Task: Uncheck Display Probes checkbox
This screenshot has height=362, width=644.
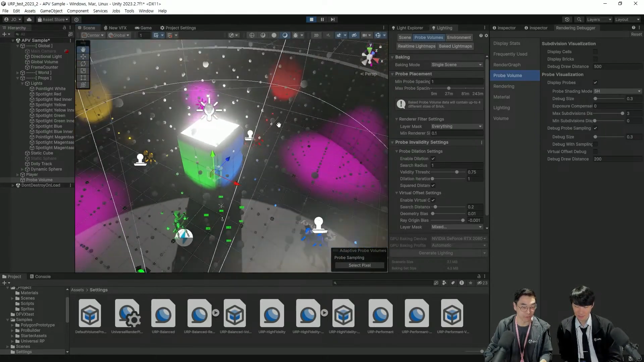Action: pyautogui.click(x=595, y=82)
